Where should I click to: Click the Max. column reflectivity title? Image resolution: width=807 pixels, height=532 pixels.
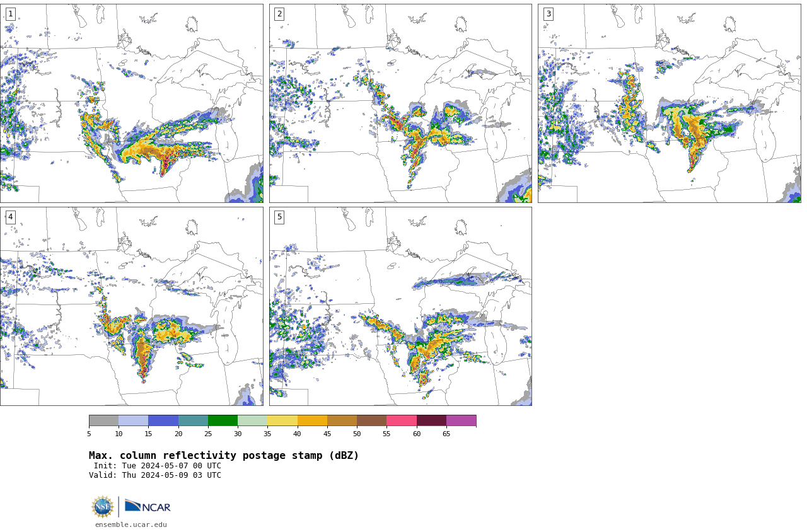(224, 456)
